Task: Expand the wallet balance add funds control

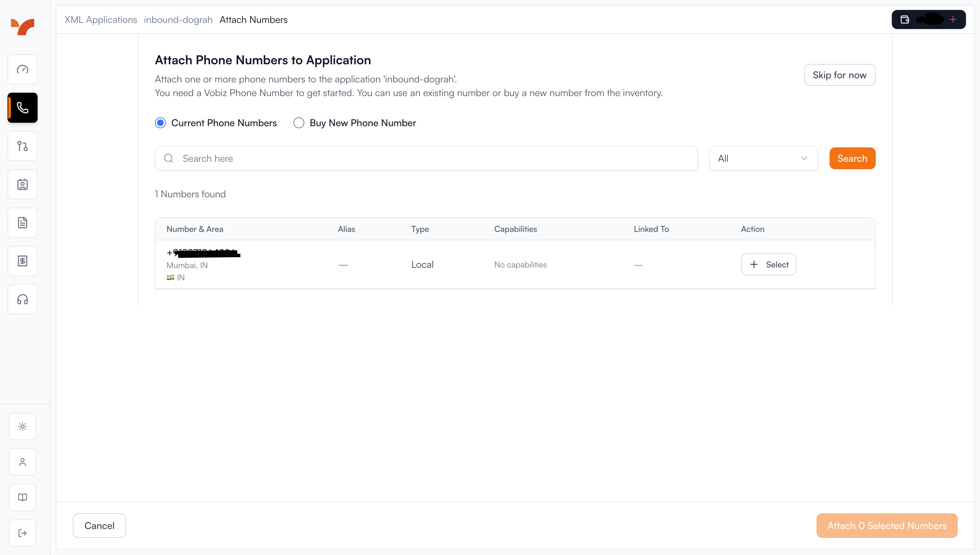Action: click(x=953, y=19)
